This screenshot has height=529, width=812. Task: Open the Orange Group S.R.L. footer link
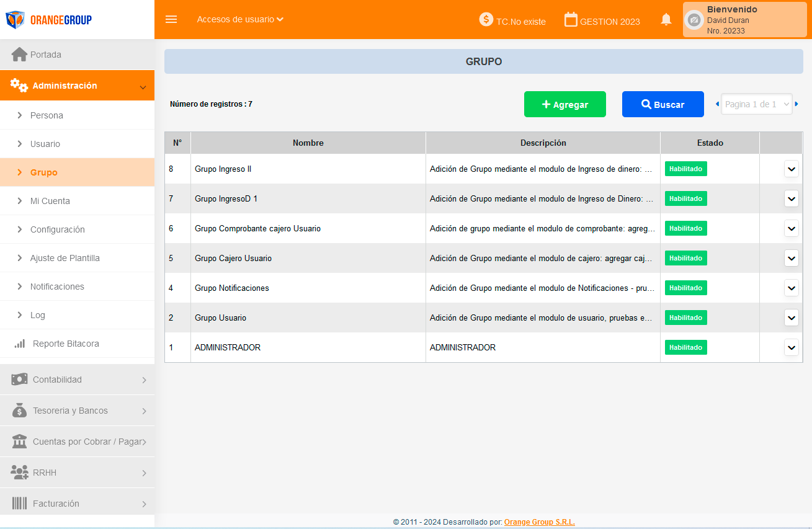pyautogui.click(x=539, y=522)
